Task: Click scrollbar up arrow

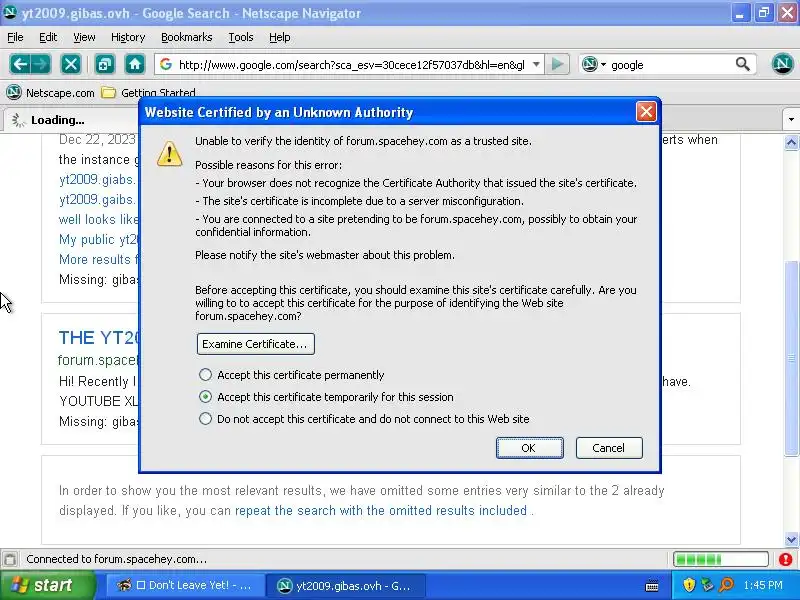Action: pos(791,142)
